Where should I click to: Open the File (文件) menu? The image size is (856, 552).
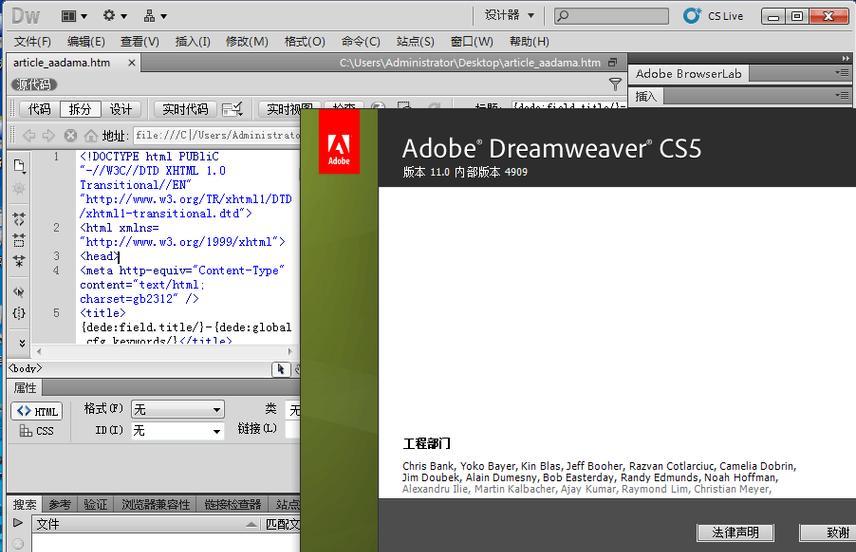pyautogui.click(x=32, y=41)
